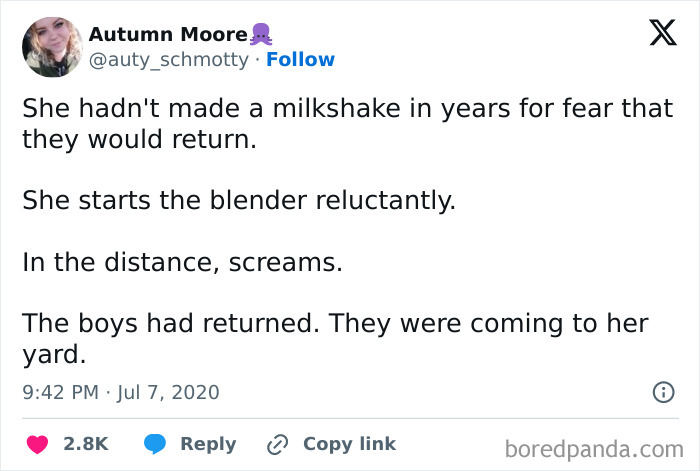Click the purple octopus emoji by the name
Screen dimensions: 700x471
tap(262, 35)
